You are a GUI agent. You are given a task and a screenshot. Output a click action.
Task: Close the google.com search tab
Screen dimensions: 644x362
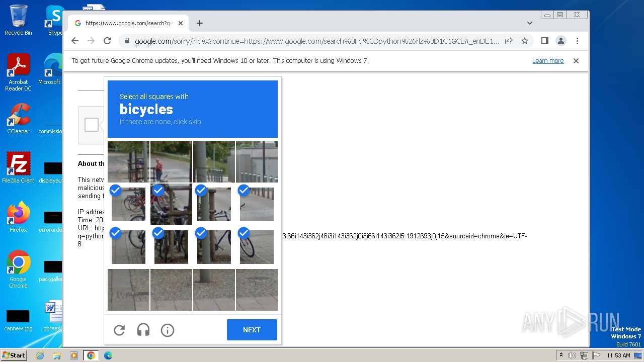181,23
